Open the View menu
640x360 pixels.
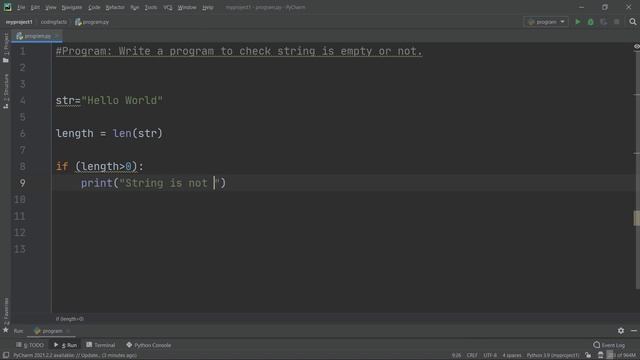pos(51,7)
